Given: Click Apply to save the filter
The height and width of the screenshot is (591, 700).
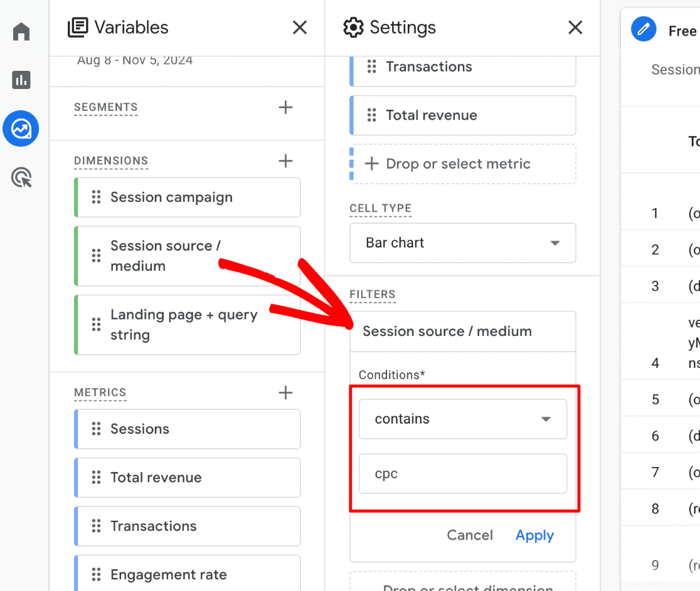Looking at the screenshot, I should (534, 535).
